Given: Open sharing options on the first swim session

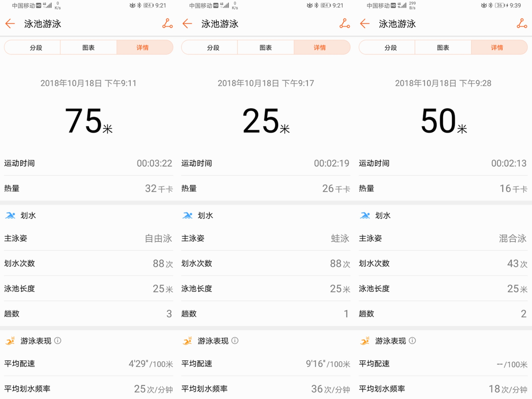Looking at the screenshot, I should pyautogui.click(x=168, y=24).
